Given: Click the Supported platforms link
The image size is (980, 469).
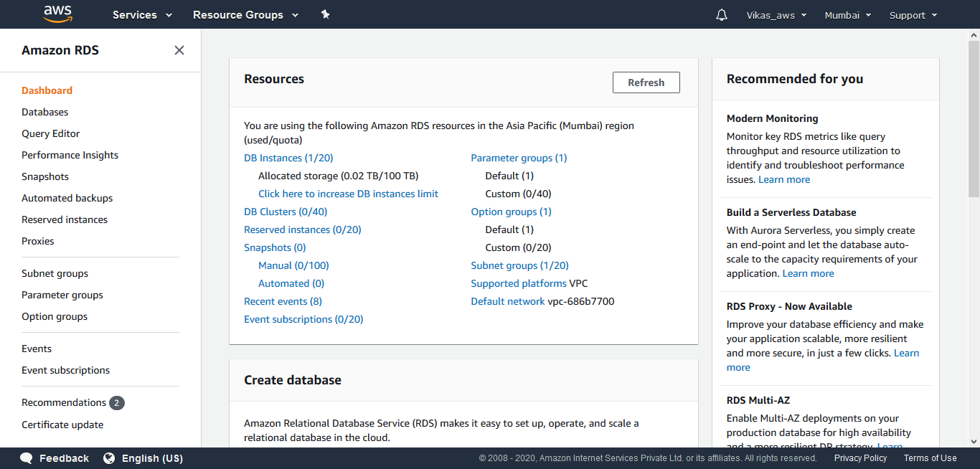Looking at the screenshot, I should [x=519, y=283].
